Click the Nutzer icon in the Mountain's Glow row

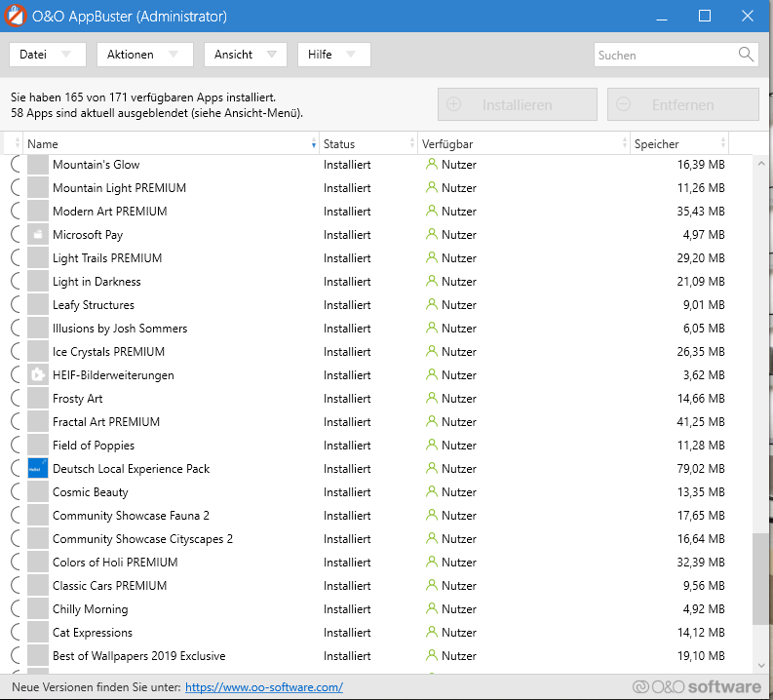[x=432, y=164]
